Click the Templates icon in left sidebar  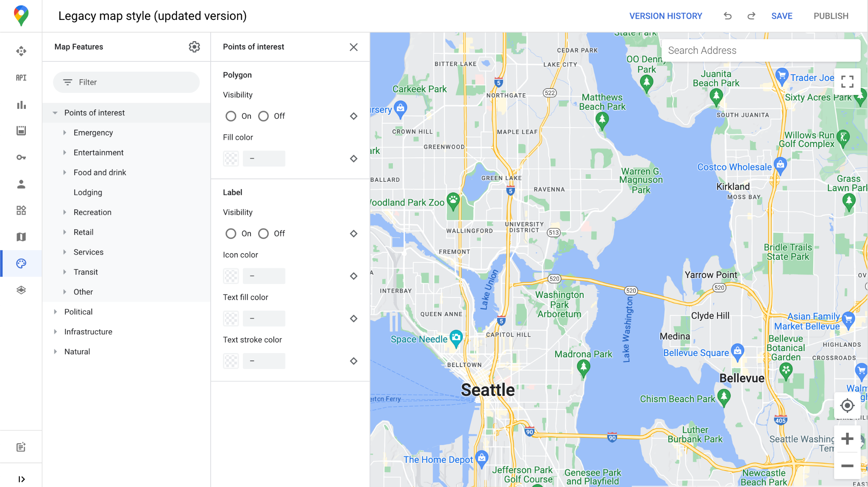[x=21, y=210]
